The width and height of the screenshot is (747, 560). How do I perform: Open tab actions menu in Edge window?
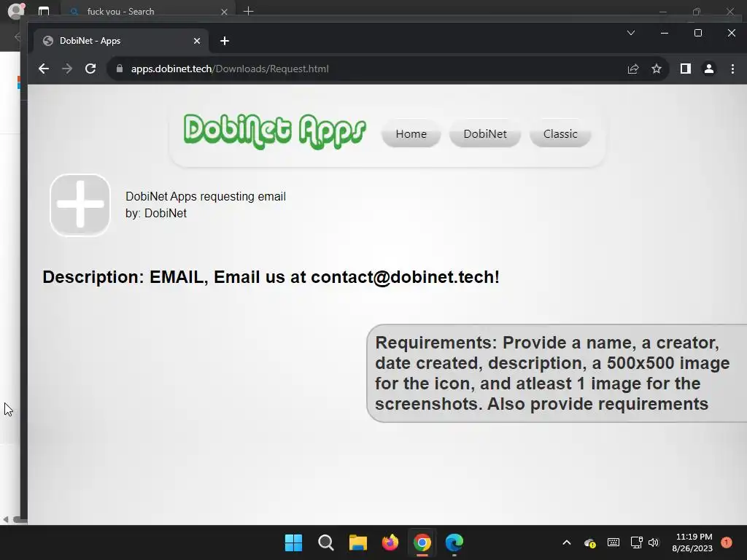[43, 12]
